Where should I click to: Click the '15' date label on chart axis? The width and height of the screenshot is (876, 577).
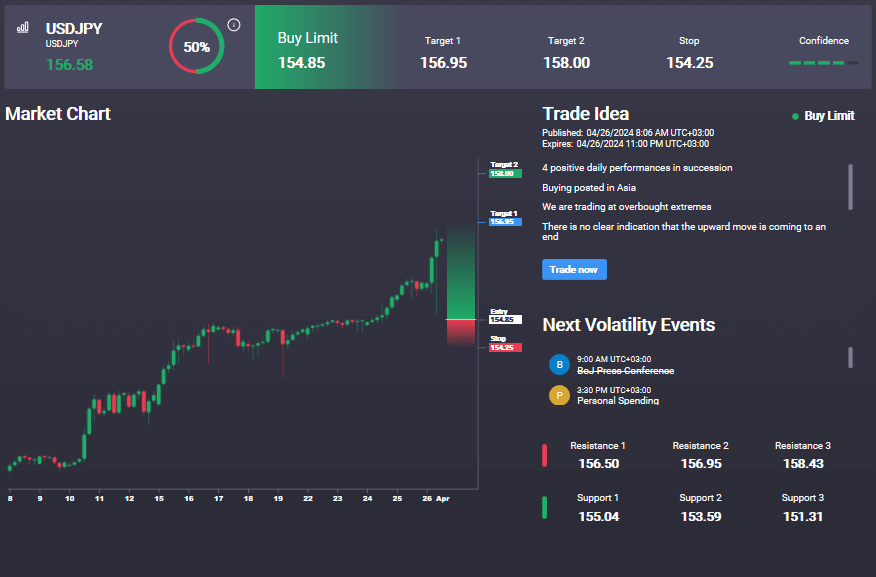159,498
